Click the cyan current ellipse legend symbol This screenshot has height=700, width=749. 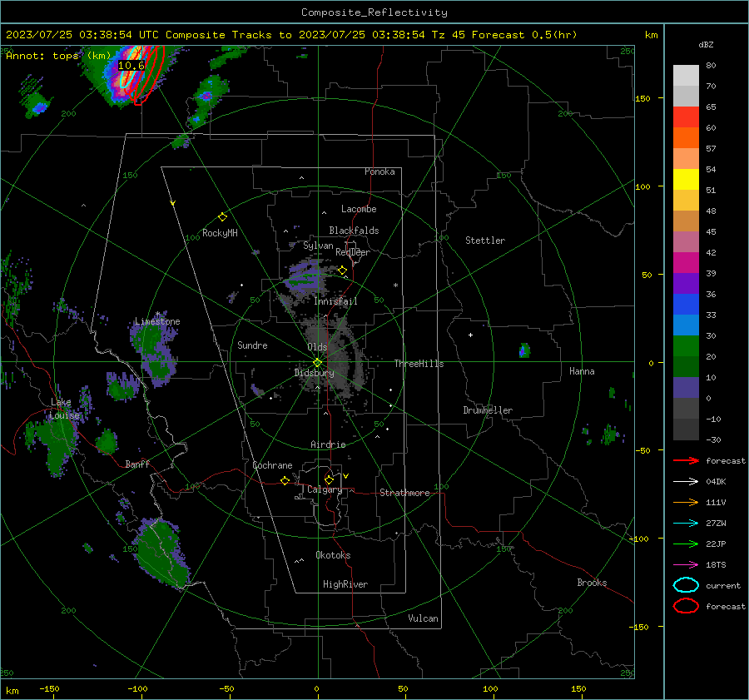click(x=686, y=585)
